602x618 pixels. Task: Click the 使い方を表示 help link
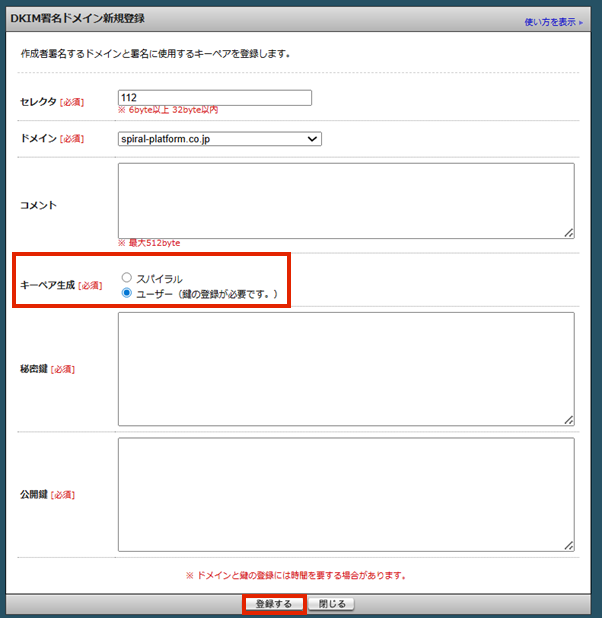(550, 22)
